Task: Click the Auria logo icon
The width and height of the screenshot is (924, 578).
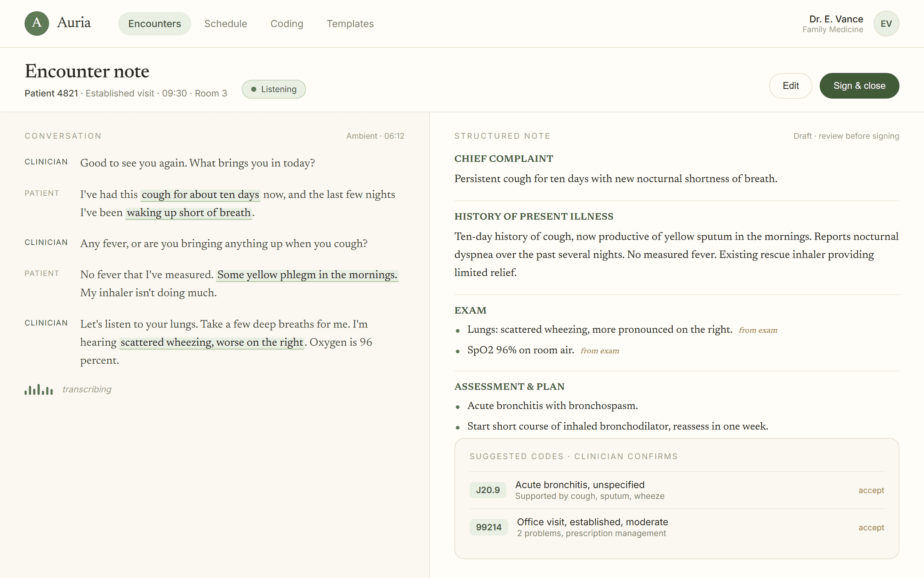Action: coord(37,24)
